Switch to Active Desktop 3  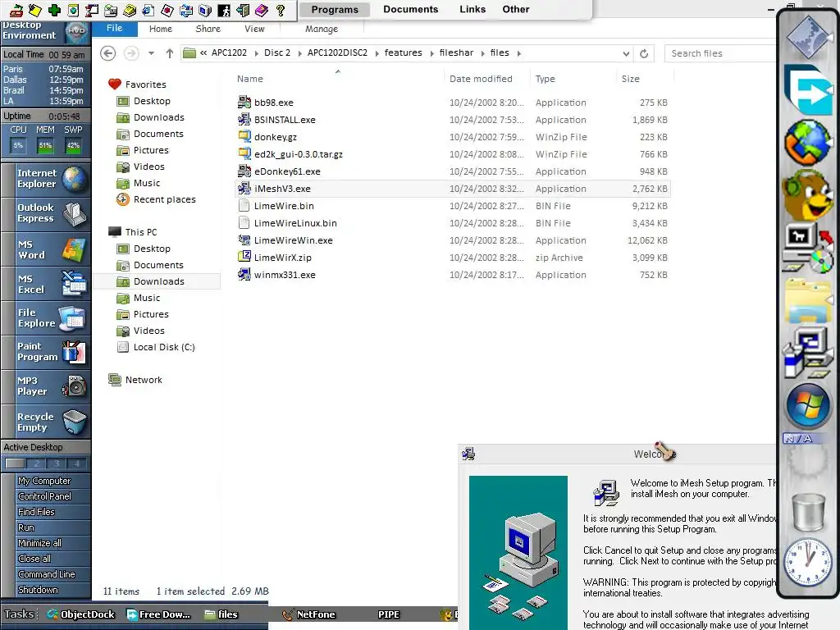click(x=57, y=463)
